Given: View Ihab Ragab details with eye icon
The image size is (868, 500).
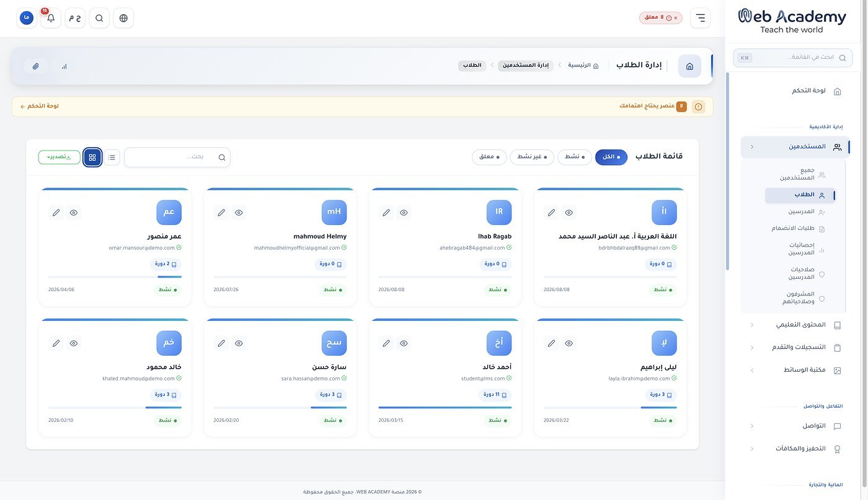Looking at the screenshot, I should pyautogui.click(x=404, y=213).
